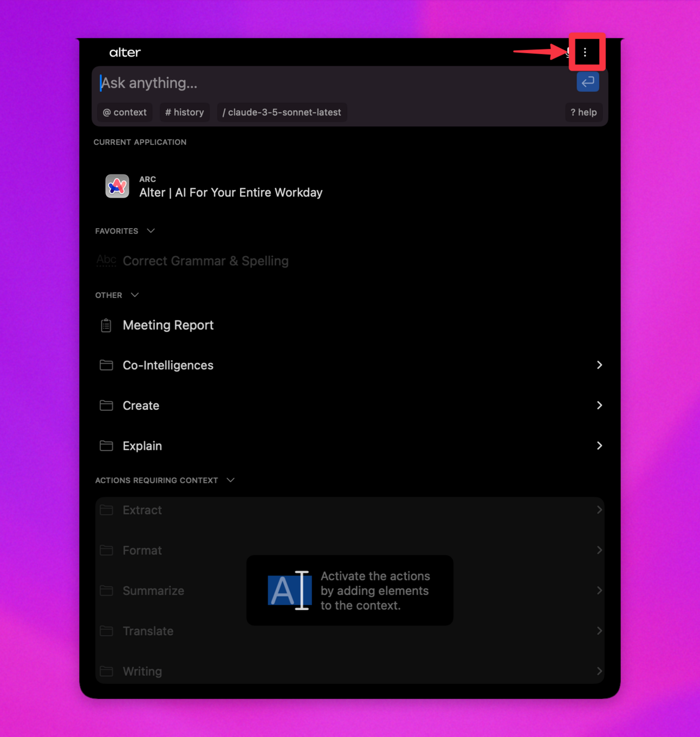Click the microphone voice input icon
This screenshot has height=737, width=700.
(x=567, y=53)
